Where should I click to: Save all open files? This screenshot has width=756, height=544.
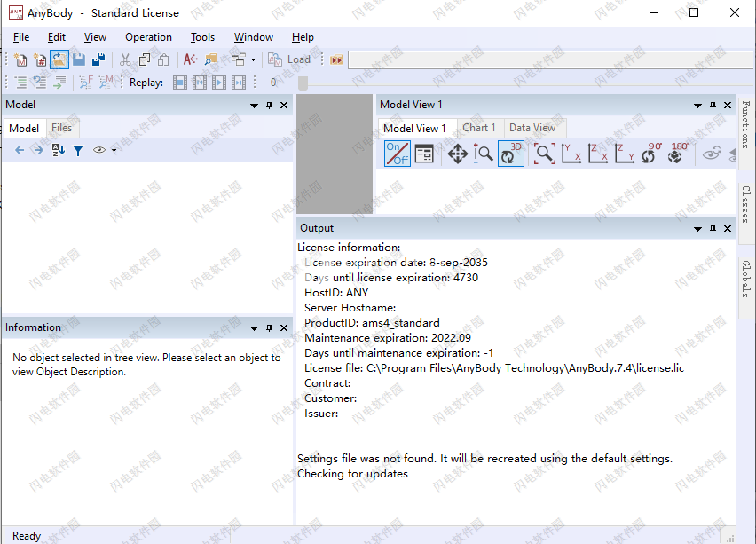tap(98, 59)
